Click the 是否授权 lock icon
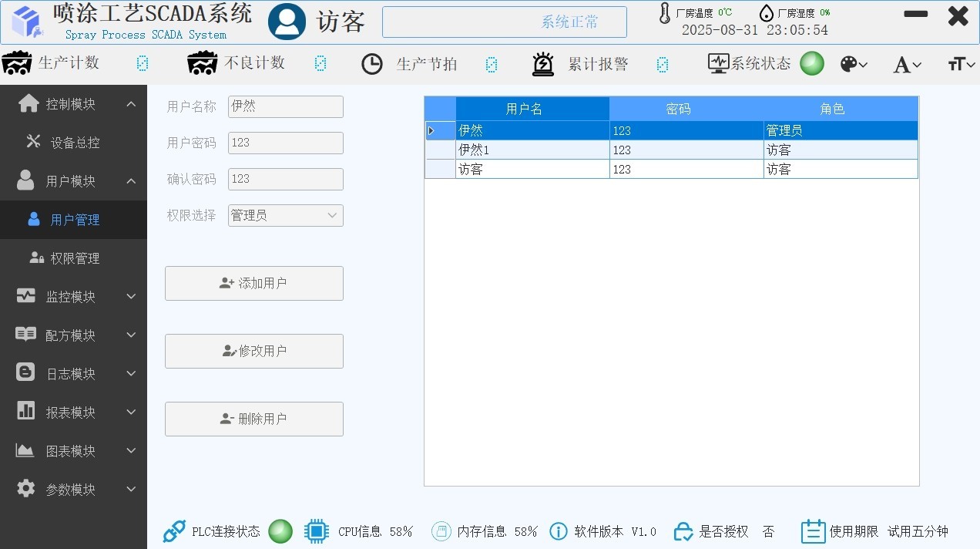This screenshot has height=549, width=980. tap(683, 531)
